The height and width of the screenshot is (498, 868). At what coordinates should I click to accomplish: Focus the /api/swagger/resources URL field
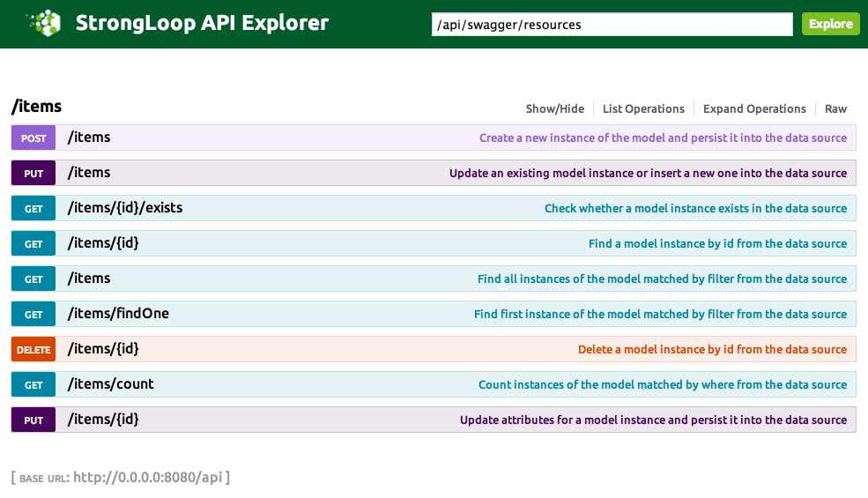[x=612, y=25]
